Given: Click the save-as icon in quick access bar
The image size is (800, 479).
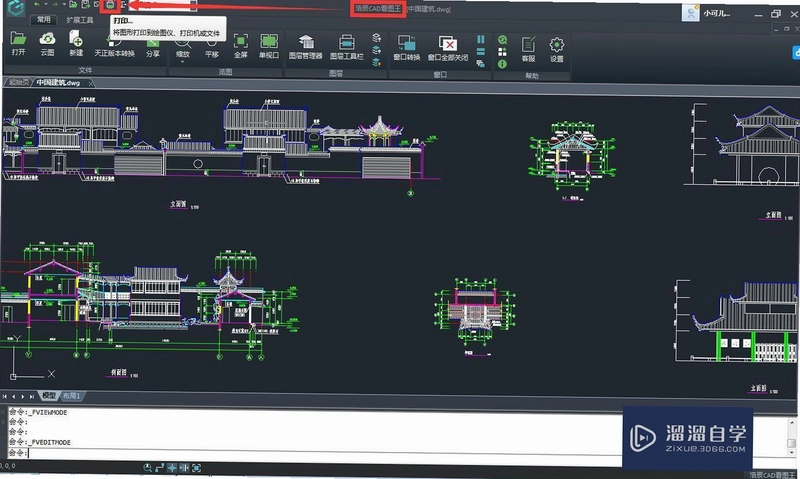Looking at the screenshot, I should 85,5.
